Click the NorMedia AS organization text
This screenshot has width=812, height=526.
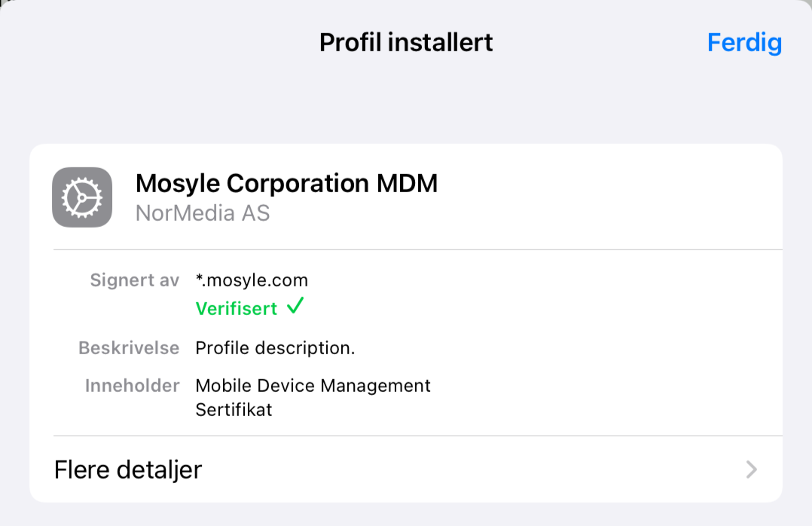point(203,213)
